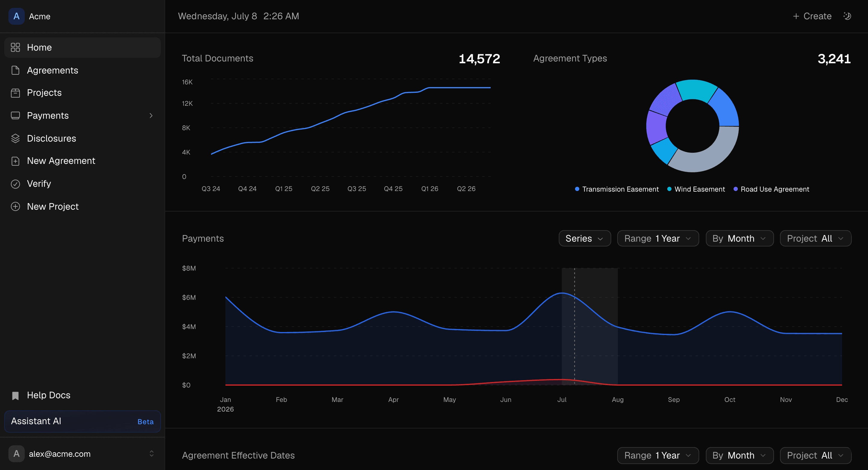Screen dimensions: 868x470
Task: Click the alex@acme.com user avatar
Action: click(17, 454)
